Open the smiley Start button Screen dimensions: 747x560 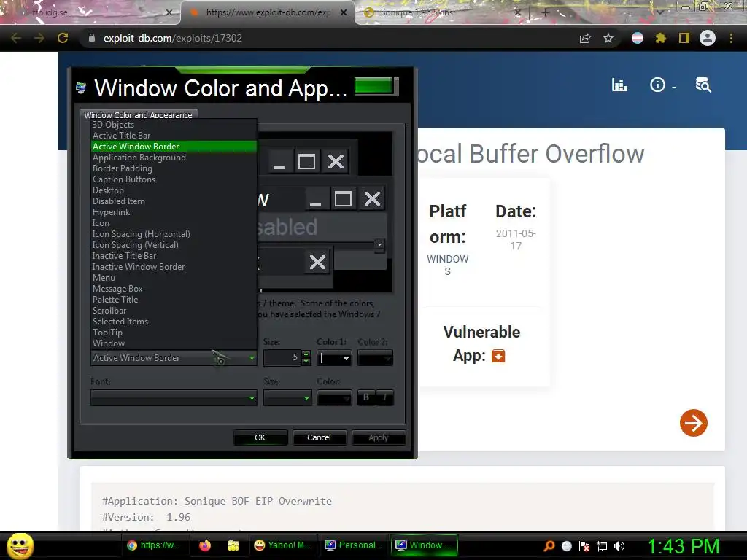(x=20, y=546)
